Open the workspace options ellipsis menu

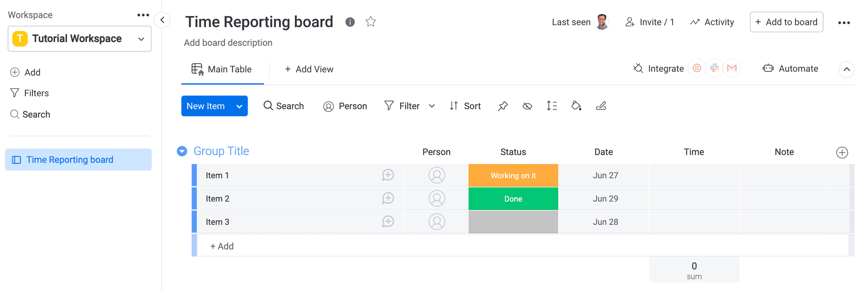pyautogui.click(x=143, y=14)
